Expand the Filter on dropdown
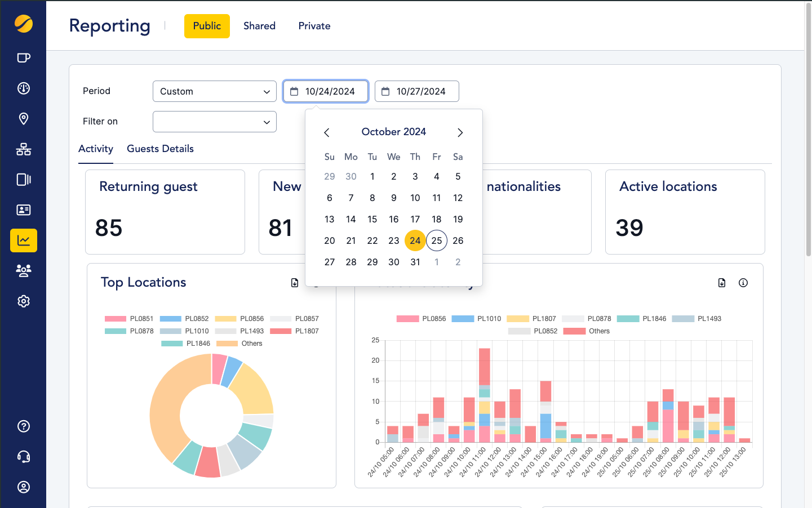Image resolution: width=812 pixels, height=508 pixels. [x=214, y=122]
